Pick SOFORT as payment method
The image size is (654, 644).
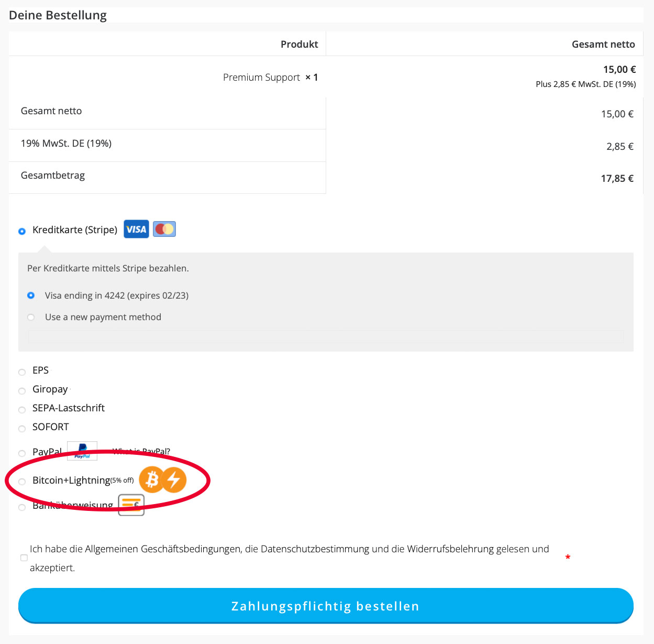click(x=22, y=429)
